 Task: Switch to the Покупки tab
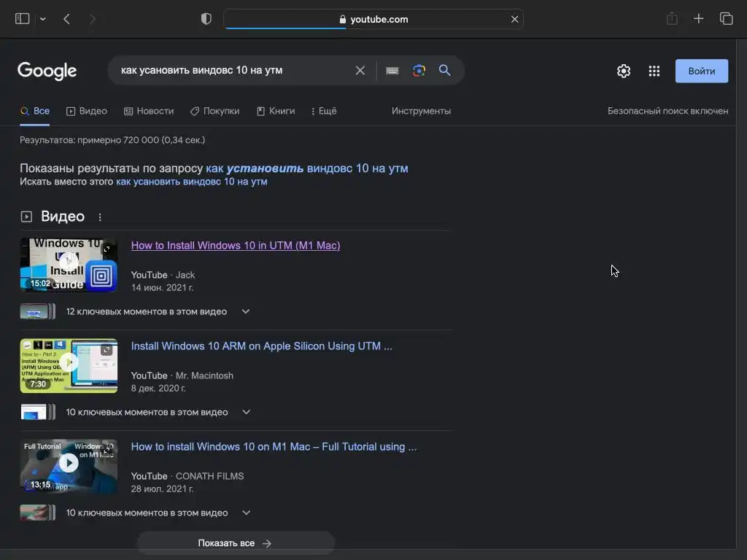click(x=215, y=111)
